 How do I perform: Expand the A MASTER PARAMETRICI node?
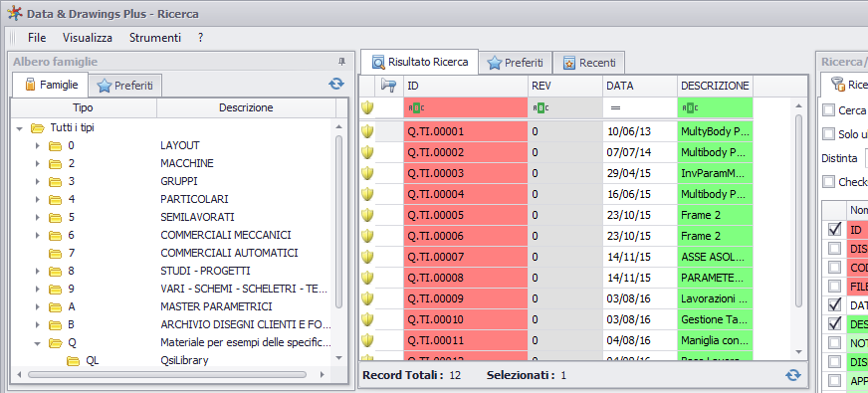tap(38, 306)
